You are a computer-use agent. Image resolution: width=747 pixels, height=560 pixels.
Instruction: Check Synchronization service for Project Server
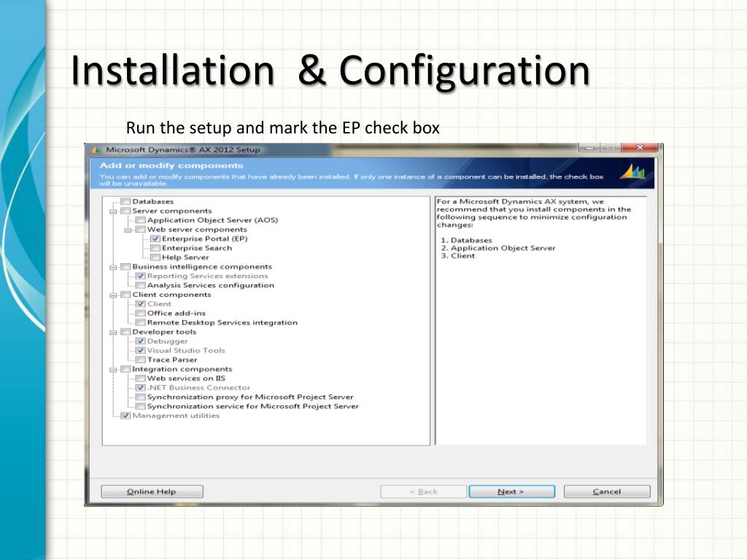[141, 406]
